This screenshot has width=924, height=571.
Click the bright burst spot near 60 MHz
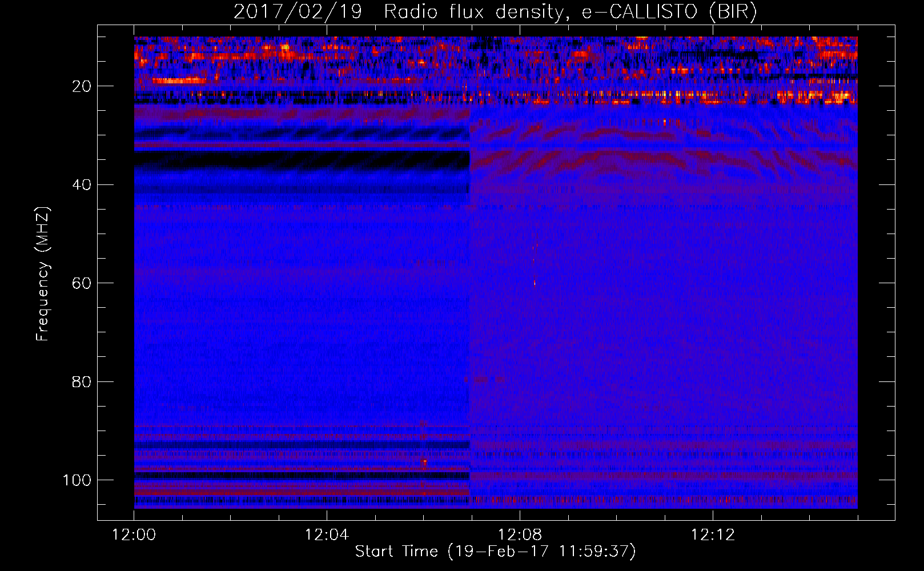(x=535, y=283)
